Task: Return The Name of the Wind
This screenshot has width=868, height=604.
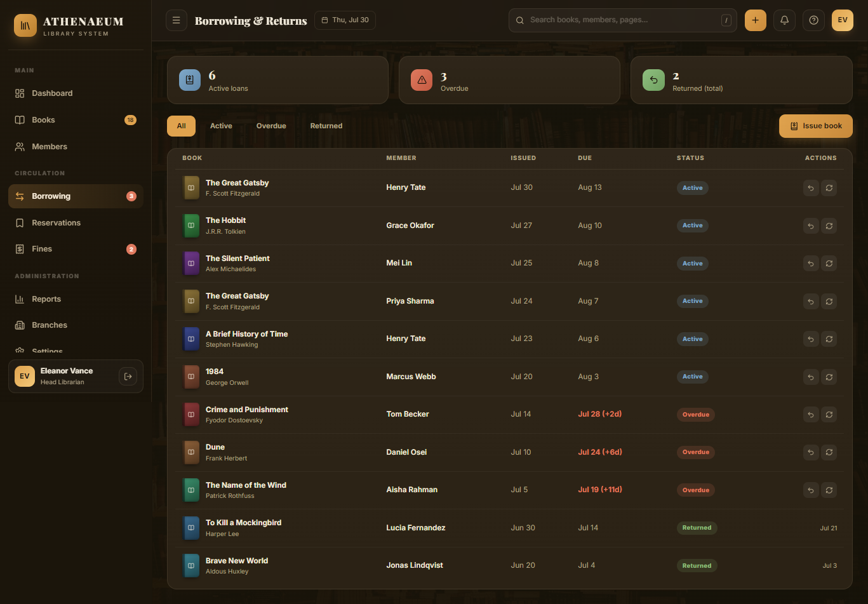Action: tap(811, 490)
